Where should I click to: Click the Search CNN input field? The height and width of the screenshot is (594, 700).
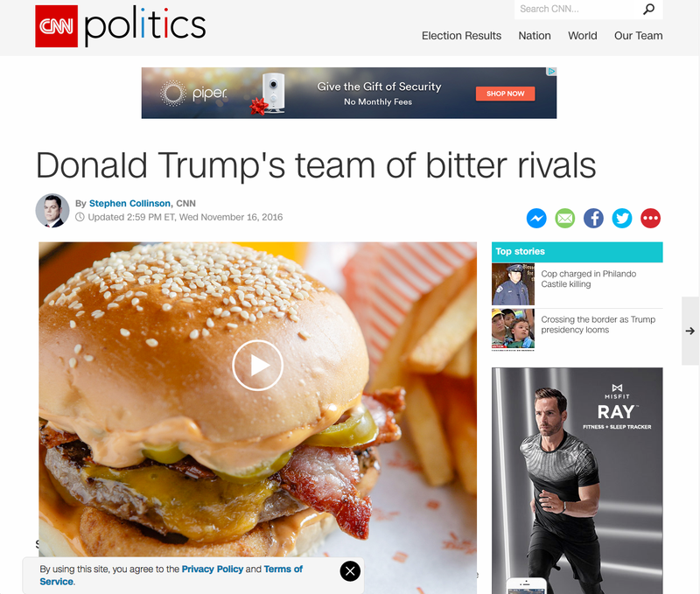pos(576,9)
